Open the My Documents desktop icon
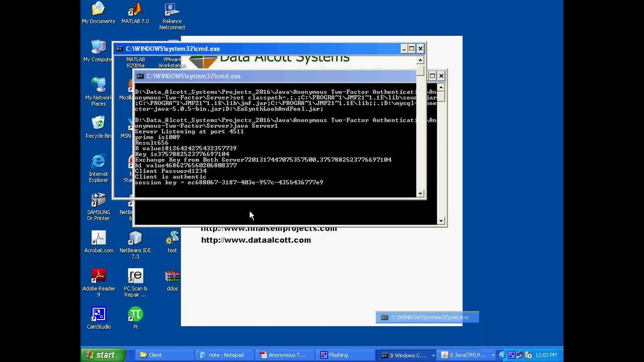 pos(99,13)
